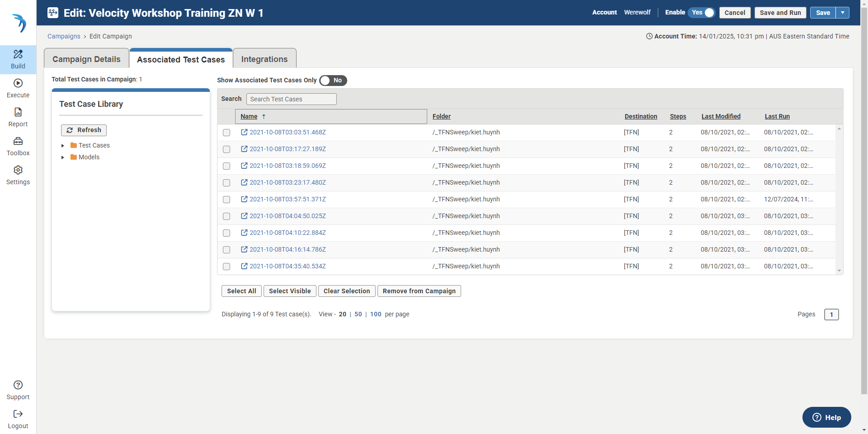
Task: Open Support help icon in sidebar
Action: 18,385
